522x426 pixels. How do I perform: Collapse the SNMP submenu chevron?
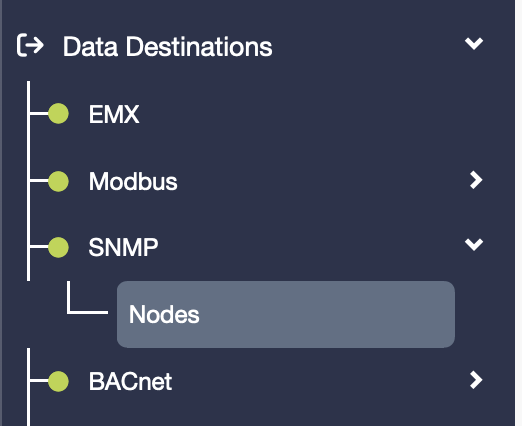(474, 245)
